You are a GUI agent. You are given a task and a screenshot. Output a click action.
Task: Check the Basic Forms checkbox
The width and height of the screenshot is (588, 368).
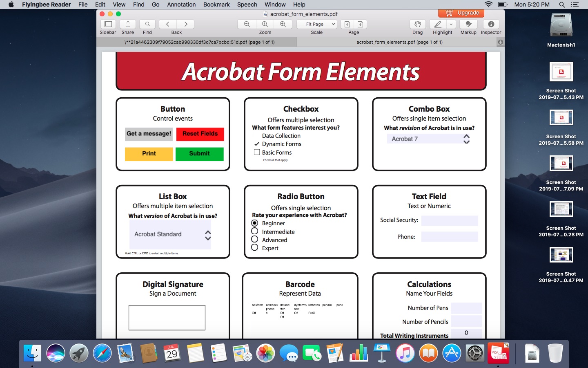[x=257, y=152]
